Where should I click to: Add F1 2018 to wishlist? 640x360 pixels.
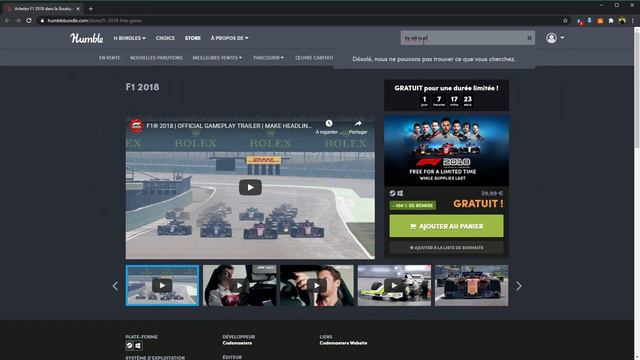pos(446,247)
